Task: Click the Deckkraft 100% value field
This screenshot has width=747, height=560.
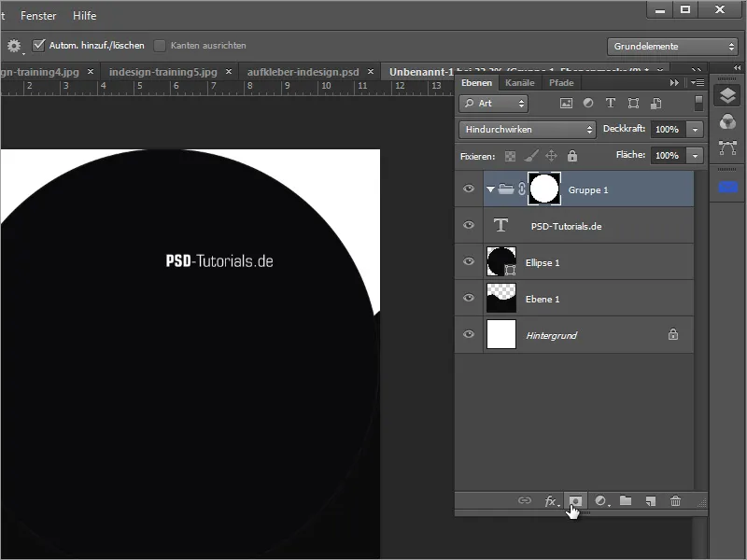Action: [x=669, y=130]
